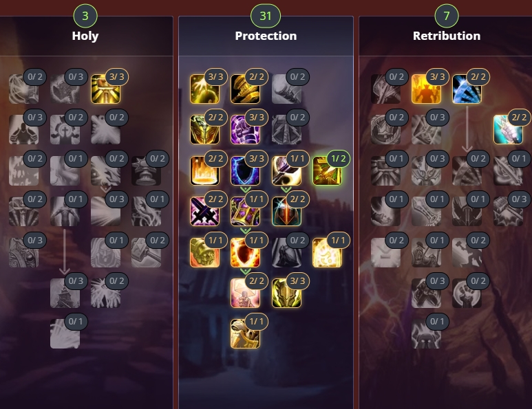Click the final bottom Protection talent icon
This screenshot has height=409, width=532.
245,334
